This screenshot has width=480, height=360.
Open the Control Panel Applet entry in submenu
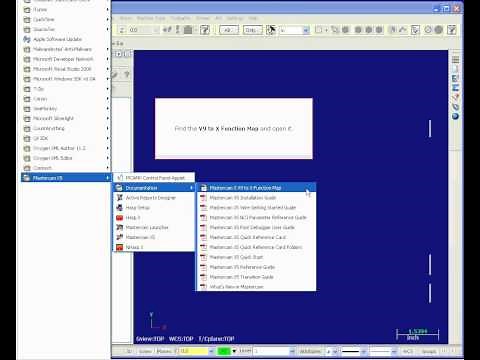coord(154,178)
